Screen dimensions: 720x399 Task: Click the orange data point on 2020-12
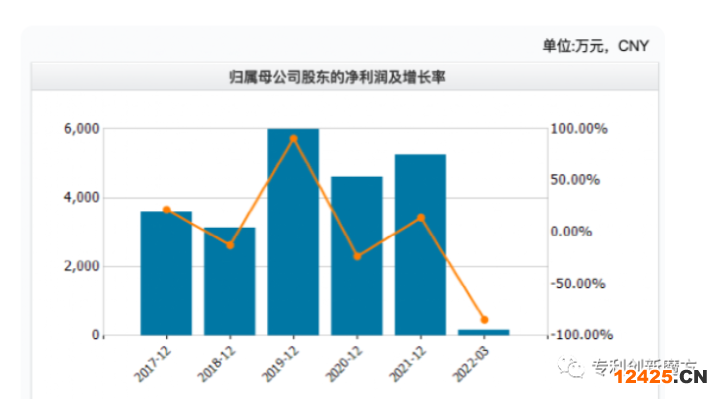357,256
